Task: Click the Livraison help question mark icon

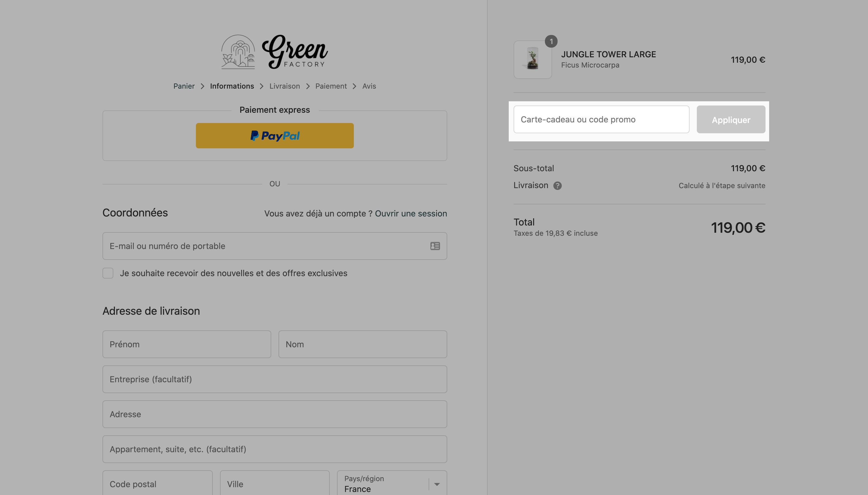Action: click(x=557, y=186)
